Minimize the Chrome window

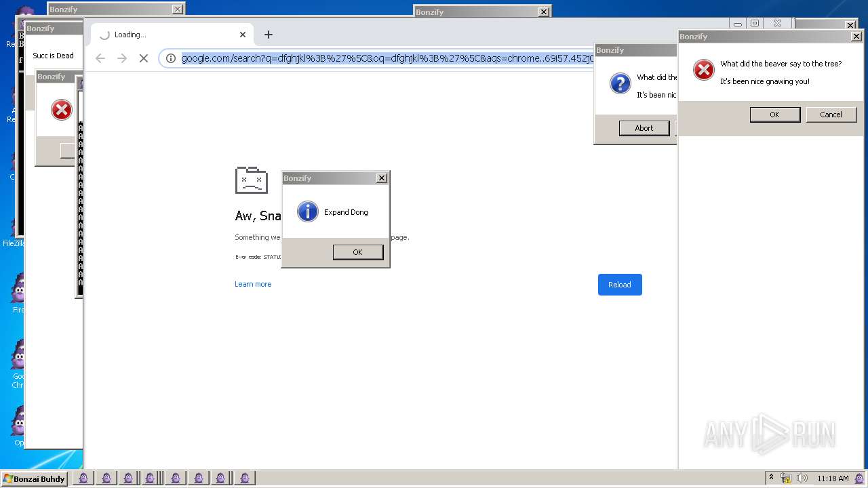coord(738,24)
